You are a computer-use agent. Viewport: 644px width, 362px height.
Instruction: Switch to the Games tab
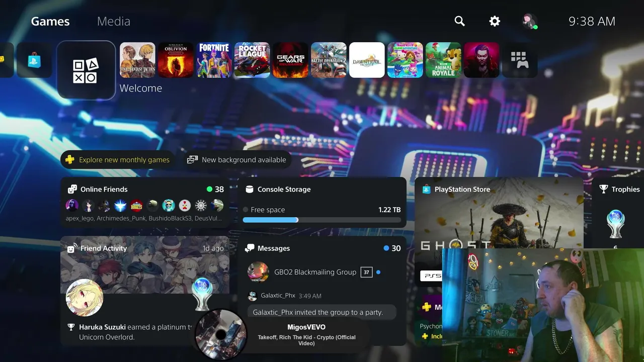50,21
